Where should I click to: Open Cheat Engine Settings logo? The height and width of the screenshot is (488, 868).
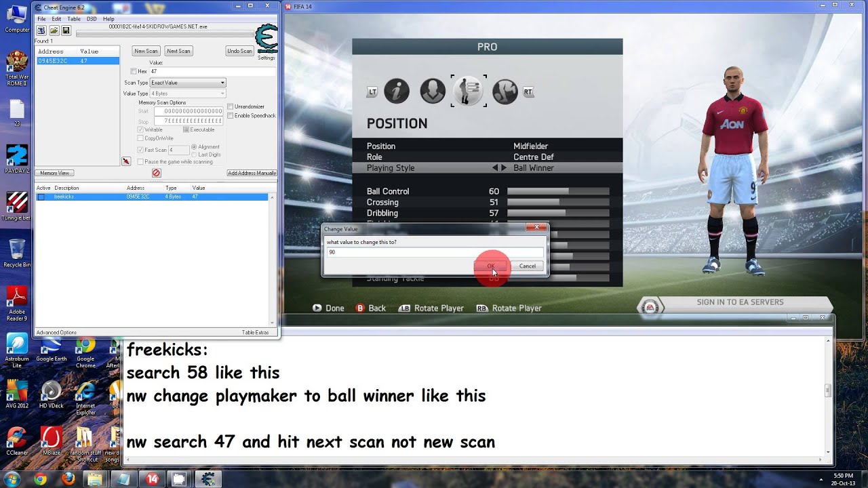point(266,41)
